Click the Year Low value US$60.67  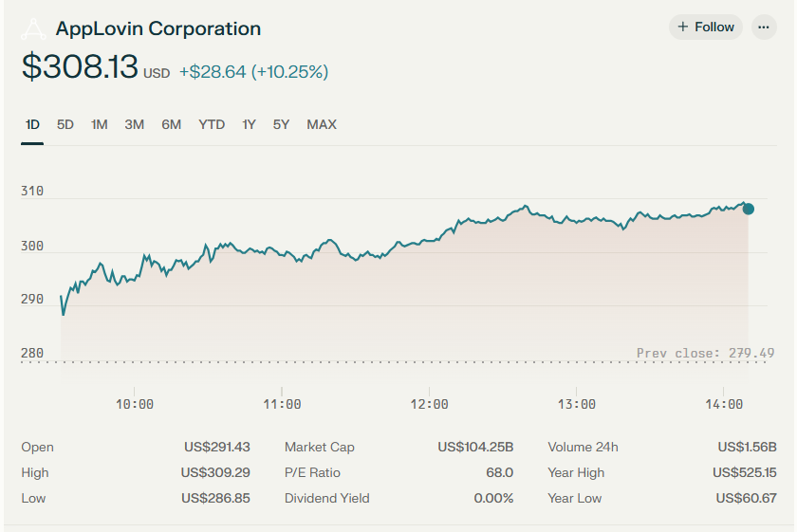tap(746, 498)
